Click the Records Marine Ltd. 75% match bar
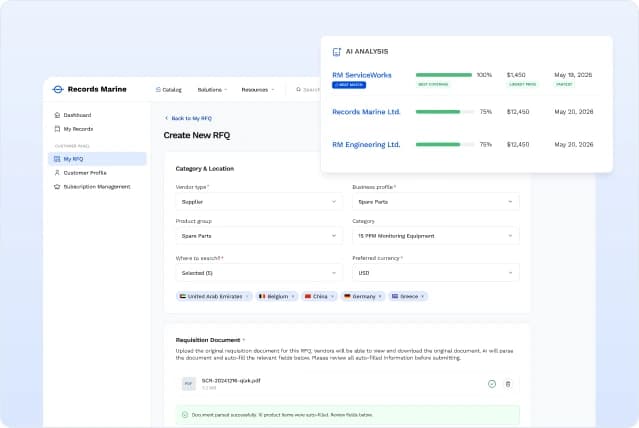This screenshot has height=428, width=639. tap(445, 112)
